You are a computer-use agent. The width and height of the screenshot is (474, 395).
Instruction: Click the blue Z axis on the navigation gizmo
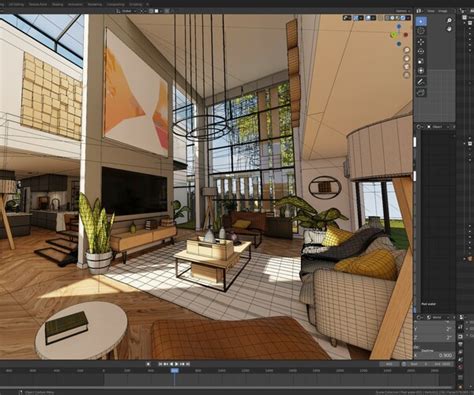point(399,26)
